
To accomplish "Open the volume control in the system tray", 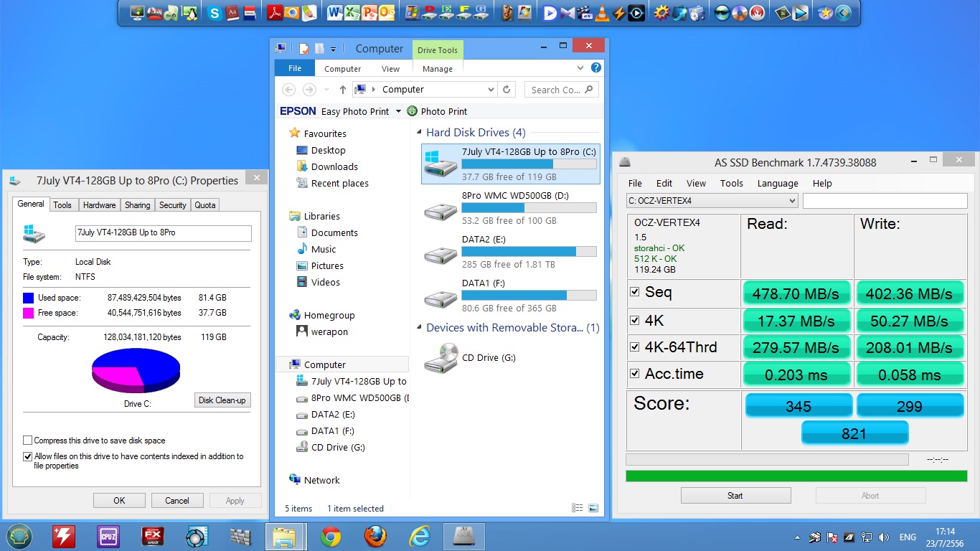I will [884, 537].
